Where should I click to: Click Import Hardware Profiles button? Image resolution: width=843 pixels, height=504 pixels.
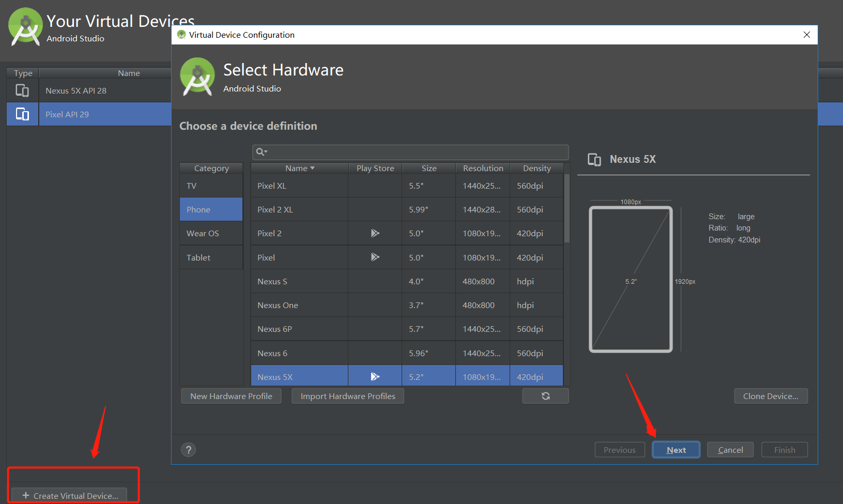[348, 396]
